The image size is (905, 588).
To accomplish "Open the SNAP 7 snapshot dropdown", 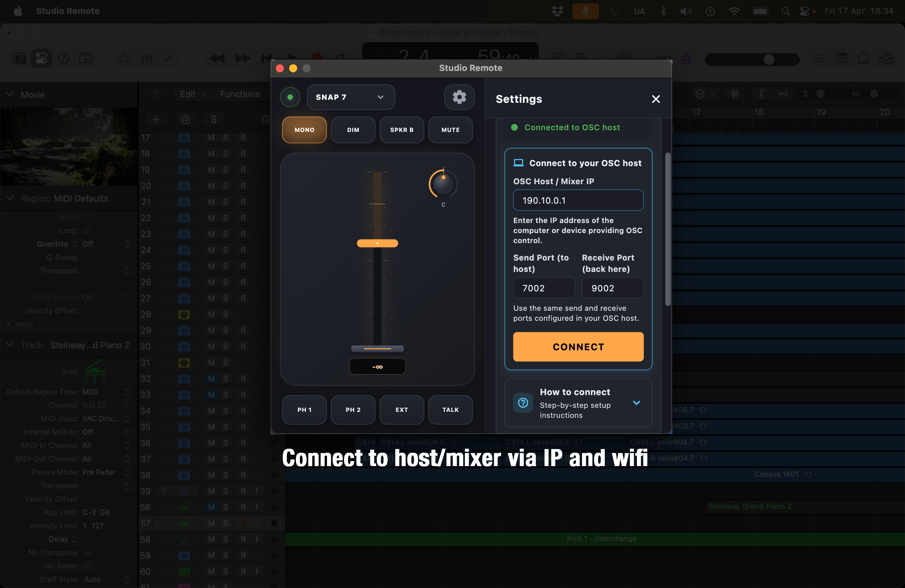I will point(351,97).
